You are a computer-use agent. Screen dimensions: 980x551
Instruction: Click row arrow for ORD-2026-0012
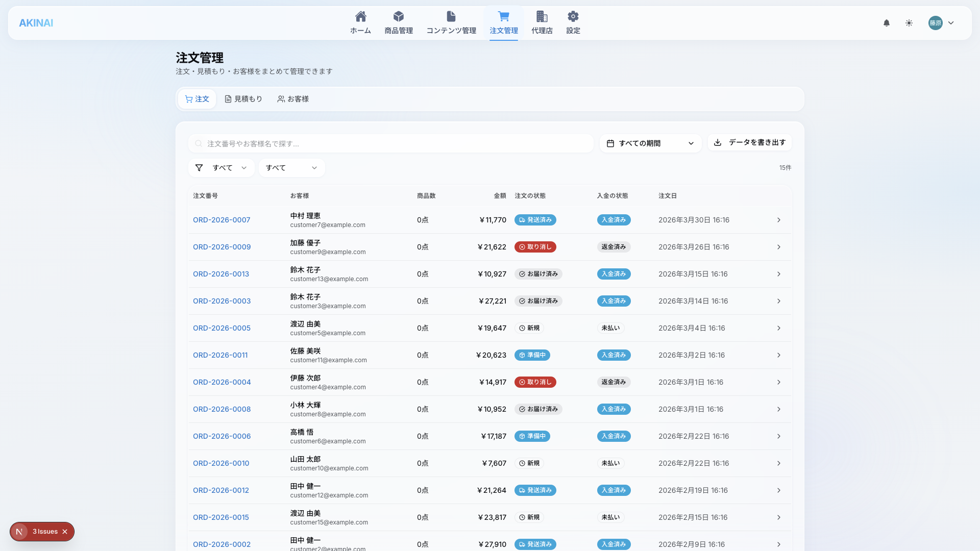coord(779,490)
